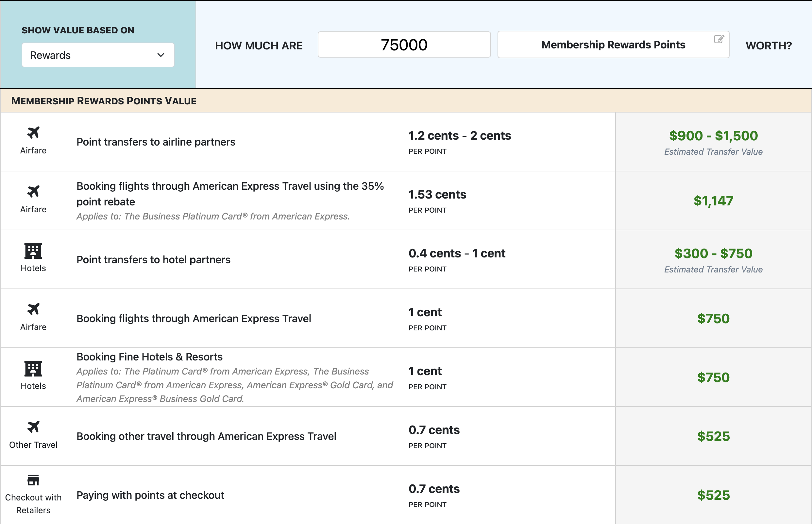Click 'Estimated Transfer Value' under $900 - $1,500
Screen dimensions: 812x524
(x=713, y=152)
